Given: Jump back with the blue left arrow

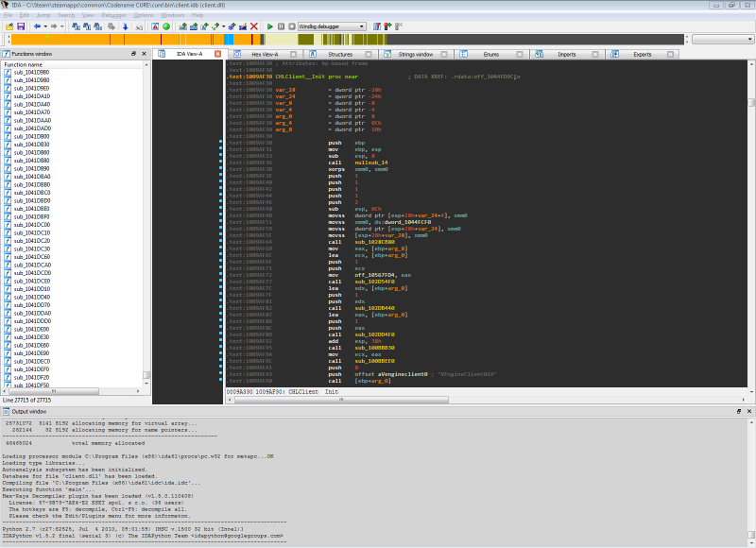Looking at the screenshot, I should (37, 26).
